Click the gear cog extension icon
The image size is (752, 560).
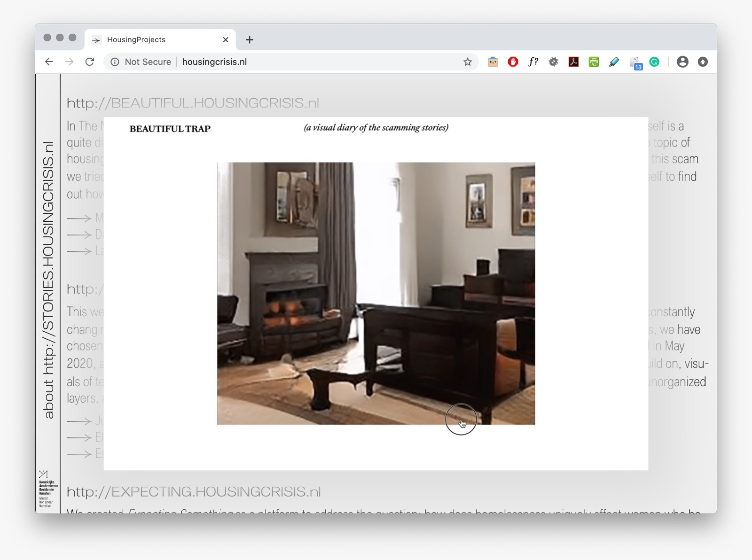553,62
